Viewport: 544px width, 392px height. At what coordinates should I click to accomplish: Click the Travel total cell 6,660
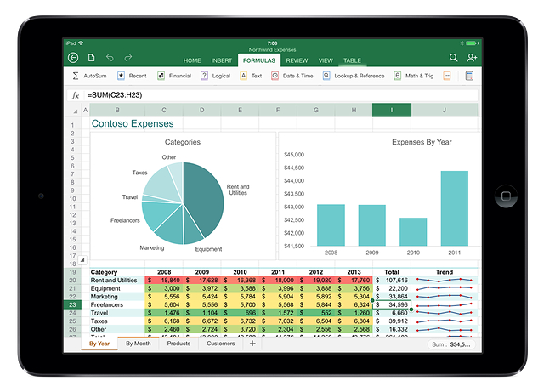(x=392, y=313)
